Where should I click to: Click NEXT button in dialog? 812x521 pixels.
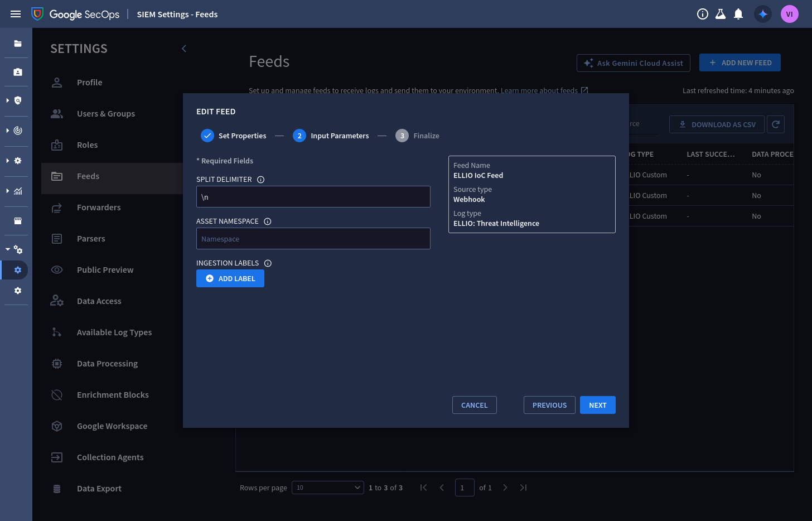598,405
